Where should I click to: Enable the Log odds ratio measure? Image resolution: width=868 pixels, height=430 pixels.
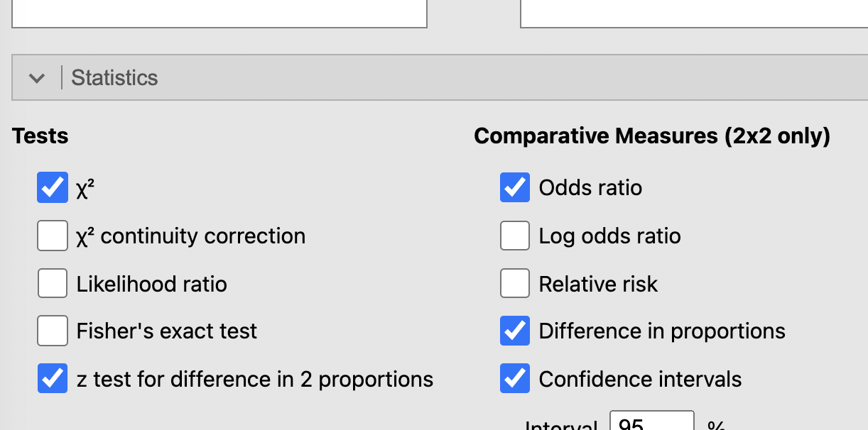(x=514, y=235)
